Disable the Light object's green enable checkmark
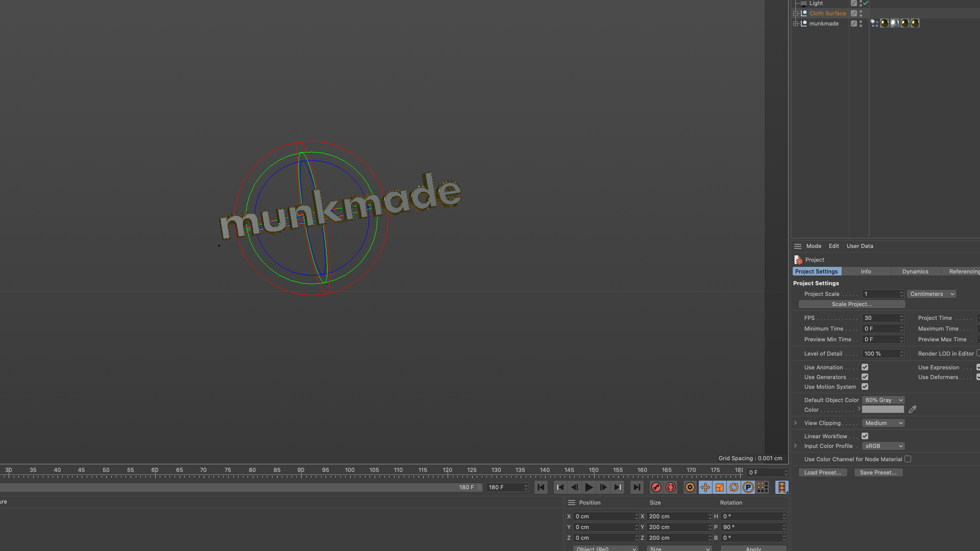Screen dimensions: 980x551 [x=865, y=3]
